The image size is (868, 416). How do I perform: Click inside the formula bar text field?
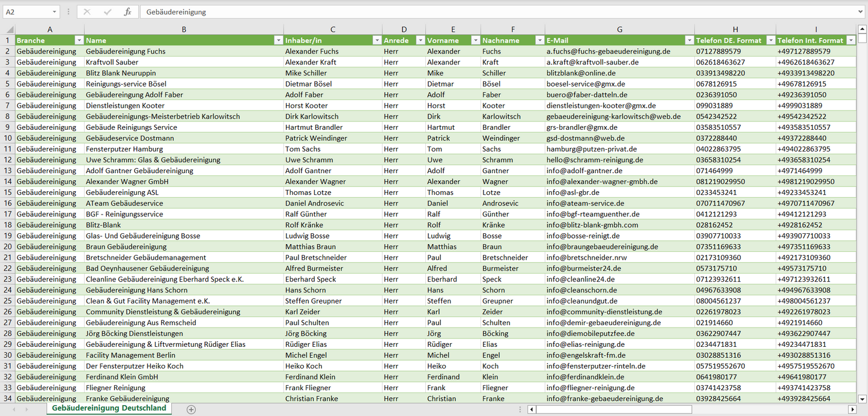481,12
